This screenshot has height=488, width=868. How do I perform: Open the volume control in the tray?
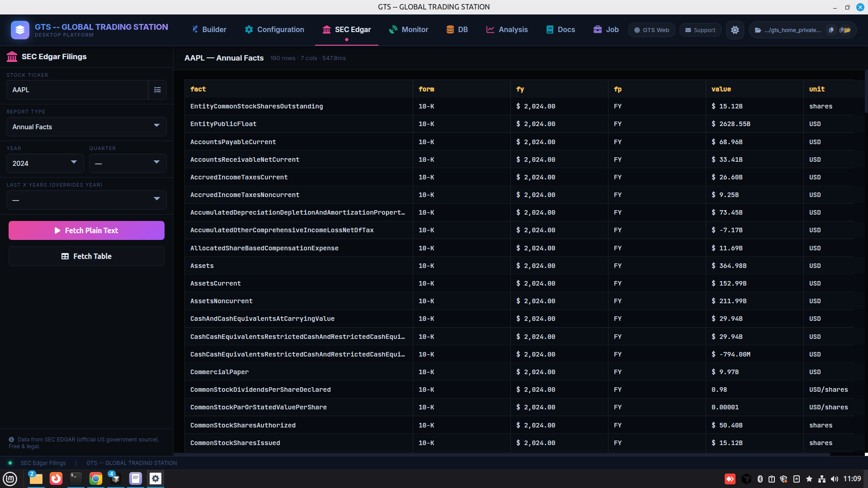coord(835,479)
